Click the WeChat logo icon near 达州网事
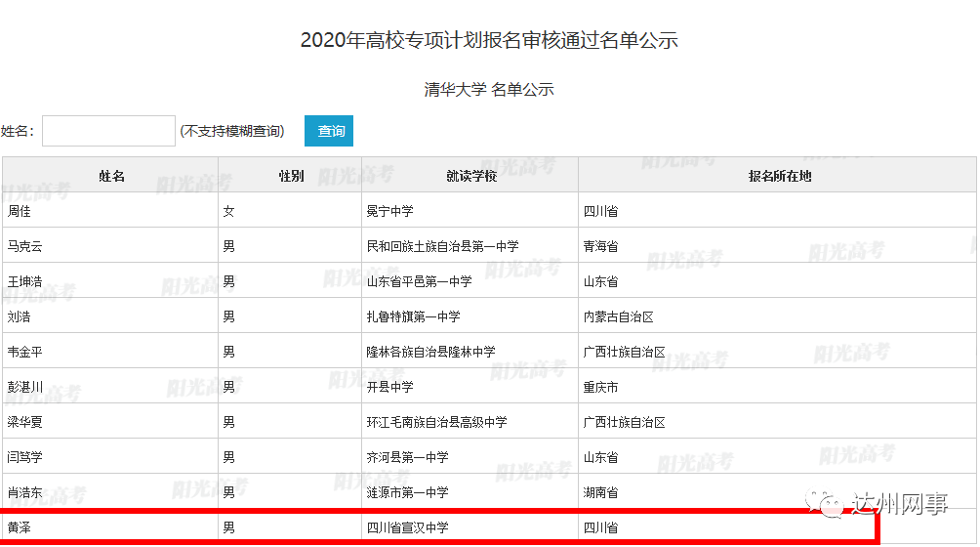The width and height of the screenshot is (980, 547). 824,503
